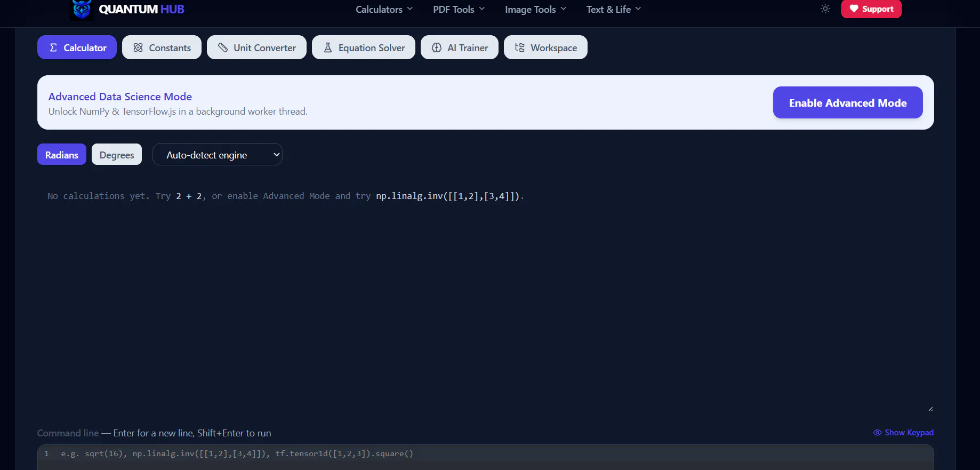980x470 pixels.
Task: Open the AI Trainer tab
Action: (460, 47)
